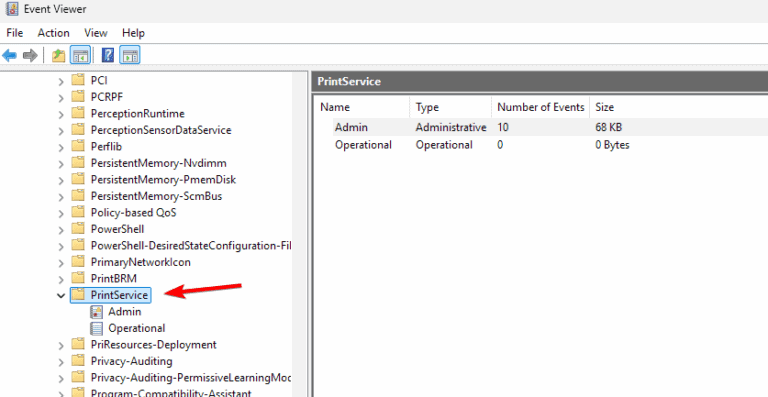
Task: Open the Help toolbar icon
Action: (x=108, y=55)
